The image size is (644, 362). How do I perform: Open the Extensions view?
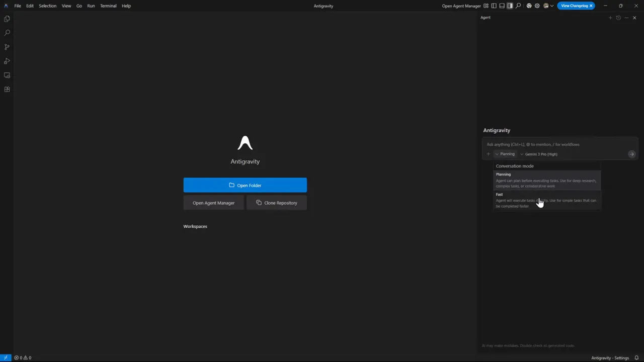[7, 89]
